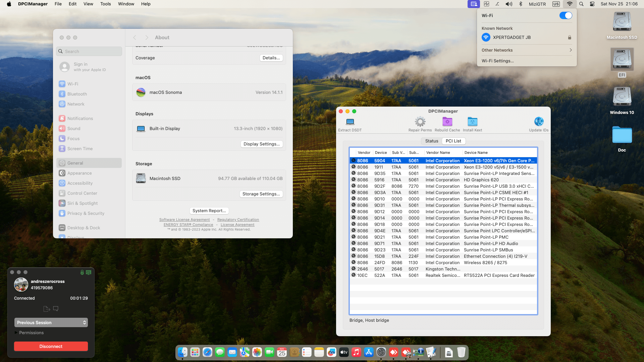Select the HD Graphics 620 row
The image size is (644, 362).
point(443,180)
